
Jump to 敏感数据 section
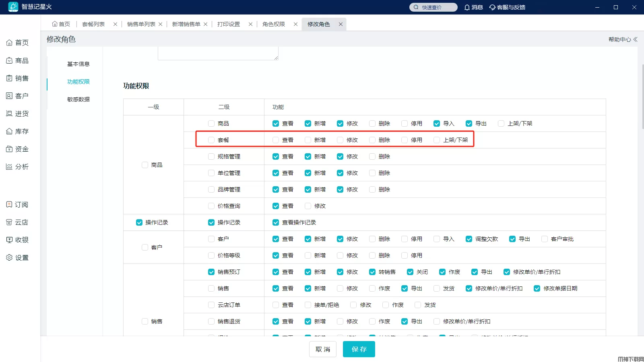click(78, 99)
